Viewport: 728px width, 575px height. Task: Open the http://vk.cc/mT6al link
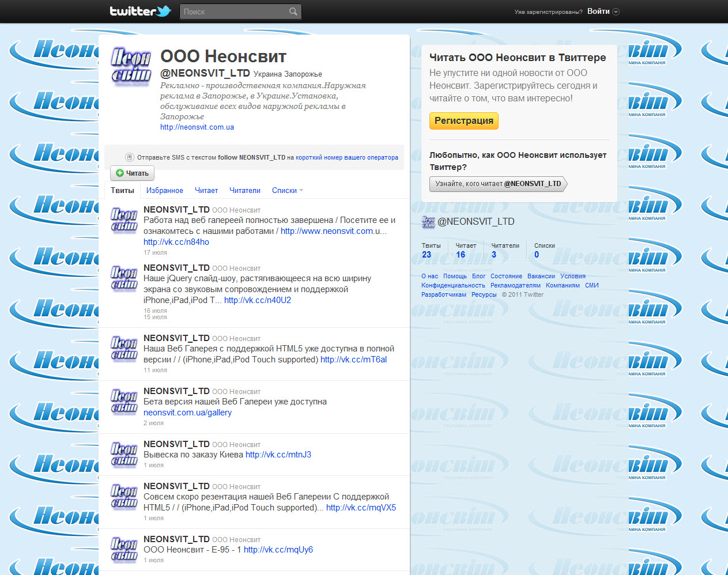tap(353, 360)
